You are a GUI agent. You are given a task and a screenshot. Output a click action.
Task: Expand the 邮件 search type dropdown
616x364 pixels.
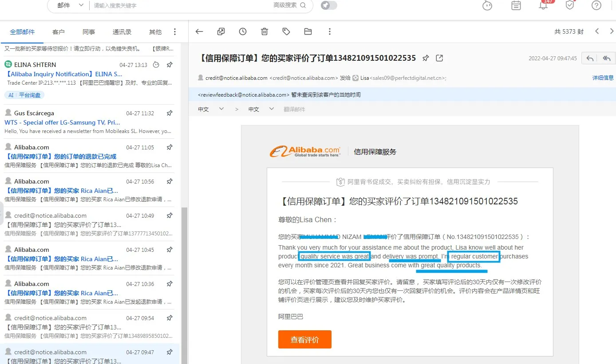pyautogui.click(x=71, y=5)
